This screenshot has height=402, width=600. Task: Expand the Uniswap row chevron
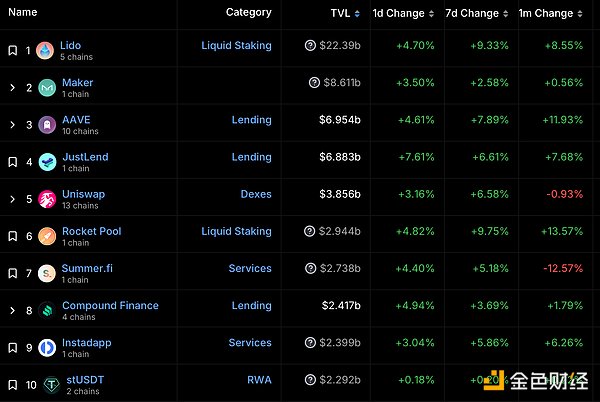coord(12,200)
